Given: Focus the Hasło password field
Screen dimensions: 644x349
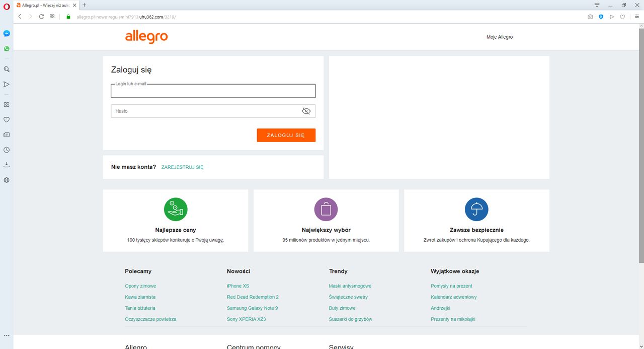Looking at the screenshot, I should click(x=213, y=111).
